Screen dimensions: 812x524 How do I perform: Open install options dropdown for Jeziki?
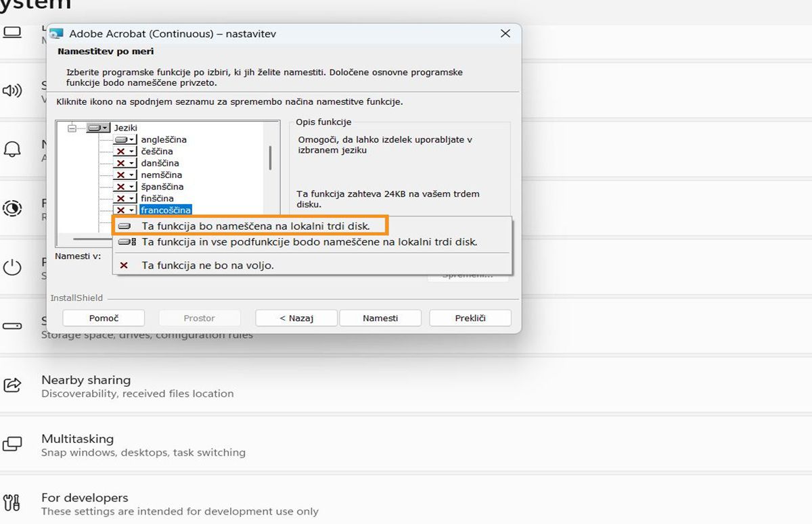coord(98,128)
